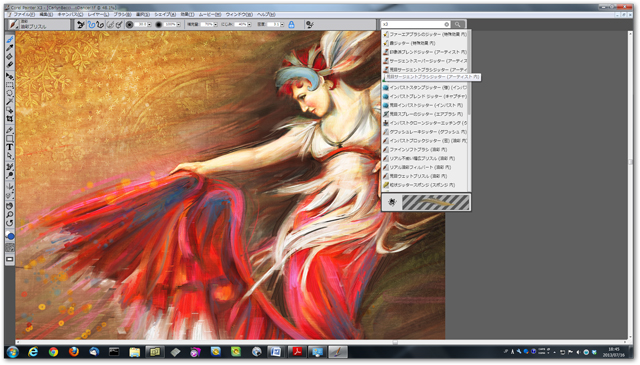Open the レイヤー menu
This screenshot has width=640, height=365.
pos(98,14)
